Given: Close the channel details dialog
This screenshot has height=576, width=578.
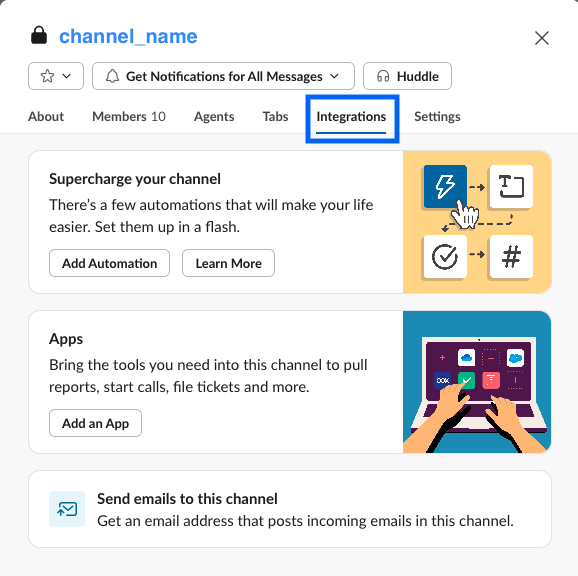Looking at the screenshot, I should pos(542,38).
